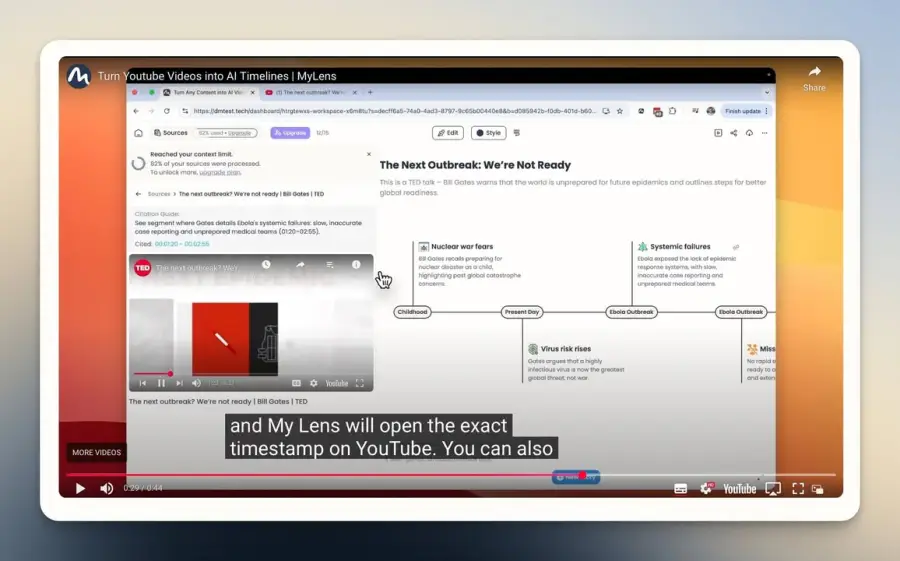
Task: Pause the embedded TED video
Action: [161, 383]
